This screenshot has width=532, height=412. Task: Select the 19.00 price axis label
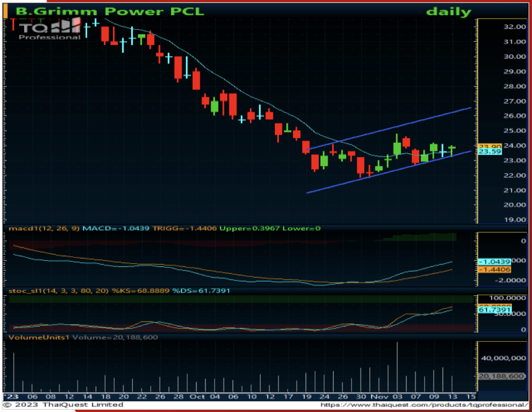coord(515,220)
